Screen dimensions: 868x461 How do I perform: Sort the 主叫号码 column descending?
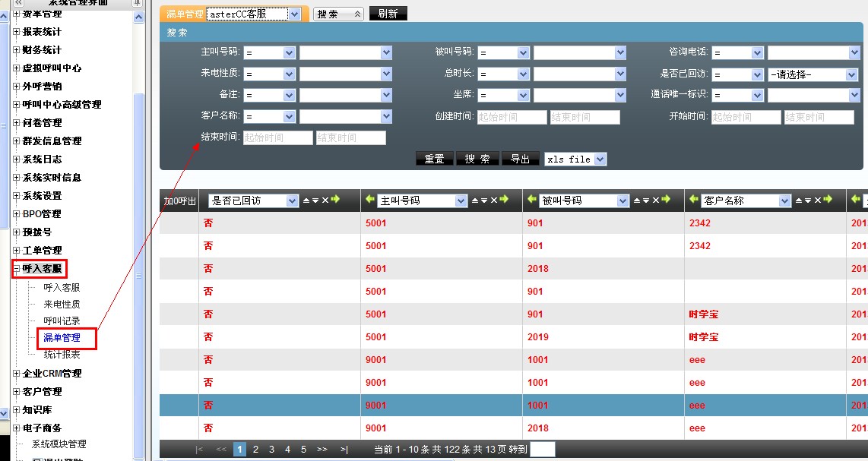(x=483, y=201)
